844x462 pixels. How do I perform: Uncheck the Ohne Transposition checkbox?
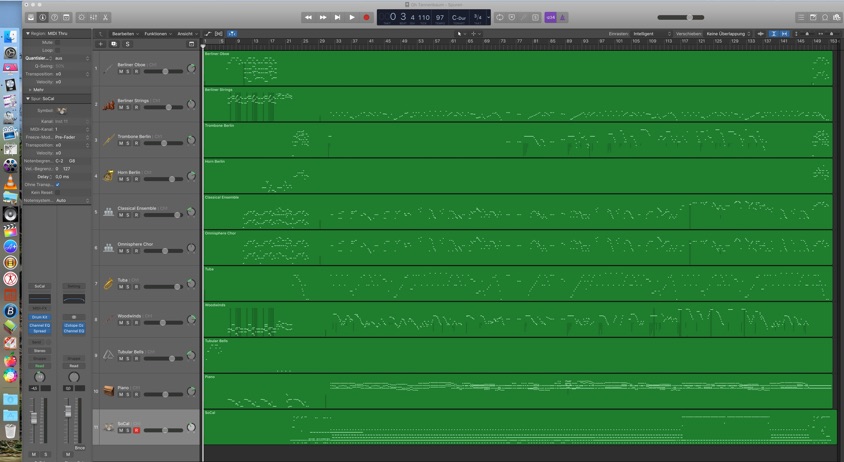(x=58, y=185)
